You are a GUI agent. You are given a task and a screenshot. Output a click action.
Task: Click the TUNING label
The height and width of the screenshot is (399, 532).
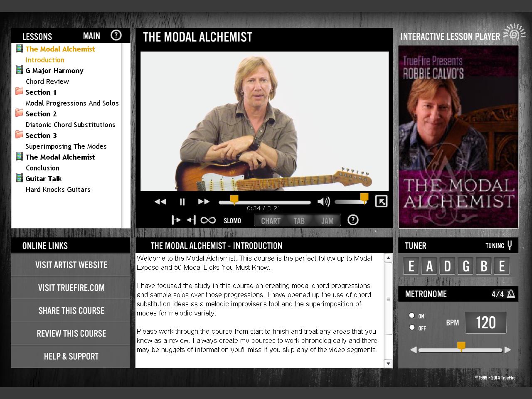point(495,246)
